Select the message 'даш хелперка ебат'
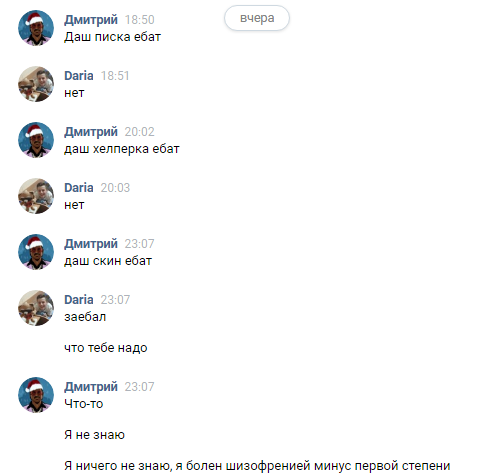 point(122,149)
